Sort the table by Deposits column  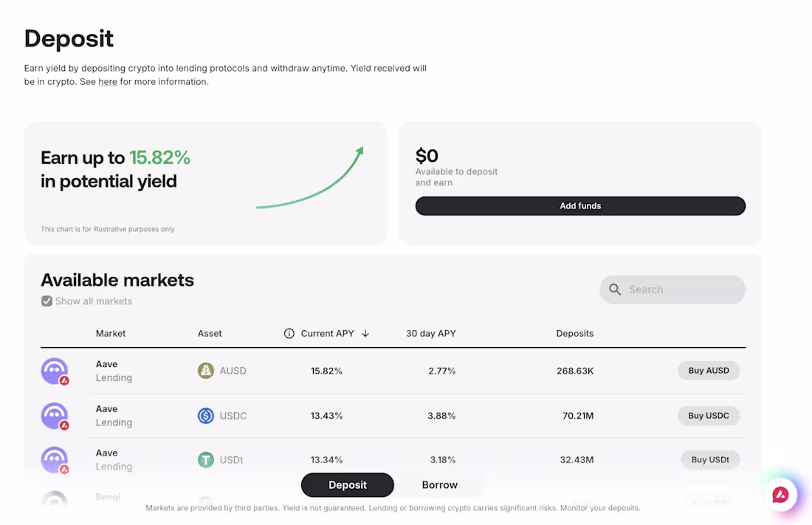[575, 333]
